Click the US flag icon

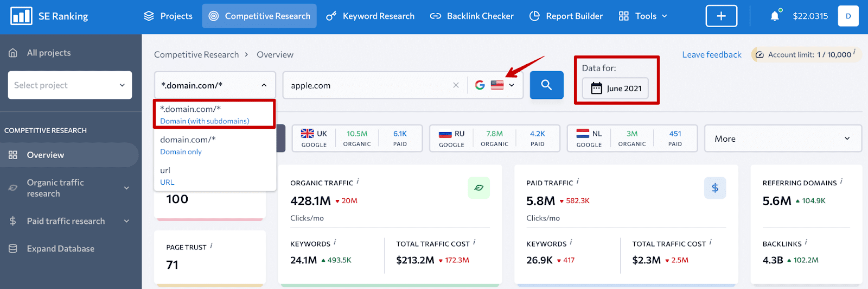(497, 85)
